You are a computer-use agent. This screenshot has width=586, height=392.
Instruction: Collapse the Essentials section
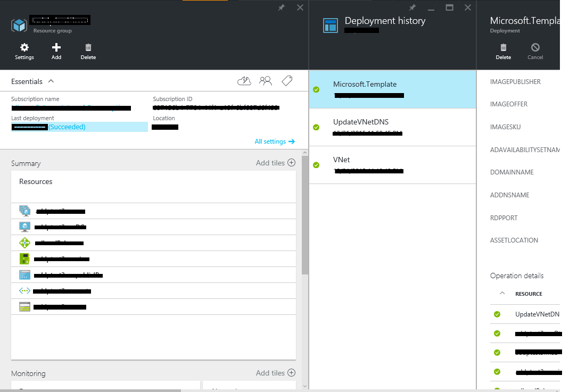52,81
